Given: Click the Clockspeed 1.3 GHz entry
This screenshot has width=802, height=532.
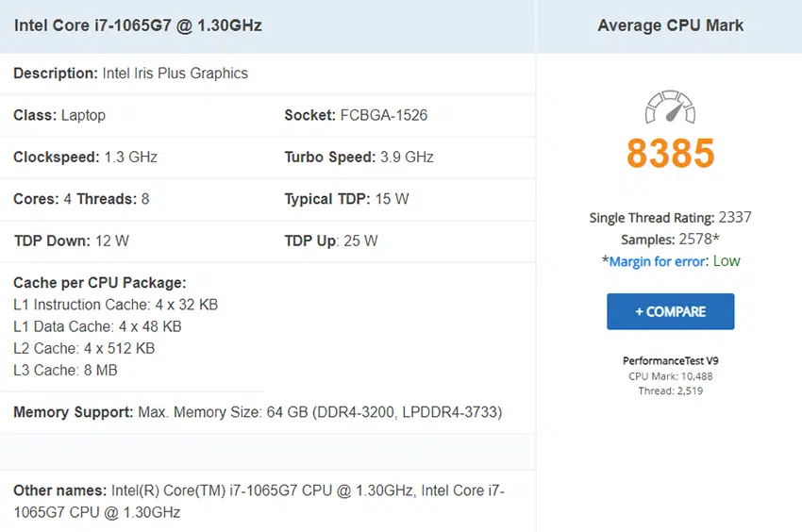Looking at the screenshot, I should pos(85,157).
